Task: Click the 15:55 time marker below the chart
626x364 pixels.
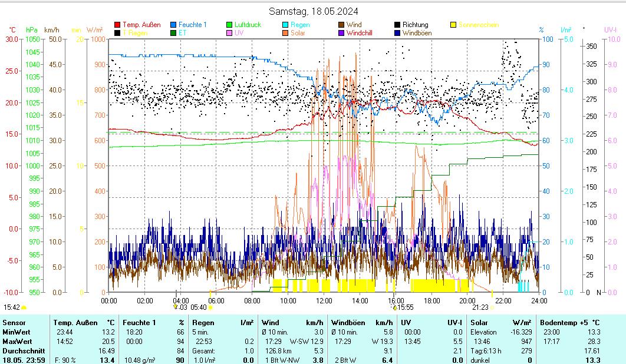Action: point(404,307)
